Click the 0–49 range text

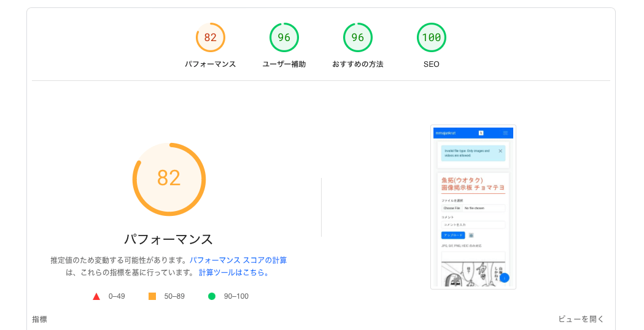coord(117,296)
